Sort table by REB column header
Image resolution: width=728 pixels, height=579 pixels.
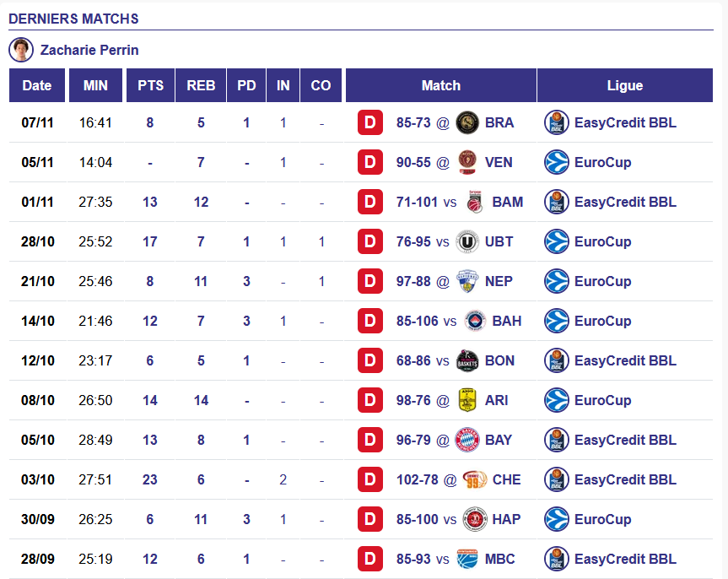pos(201,85)
